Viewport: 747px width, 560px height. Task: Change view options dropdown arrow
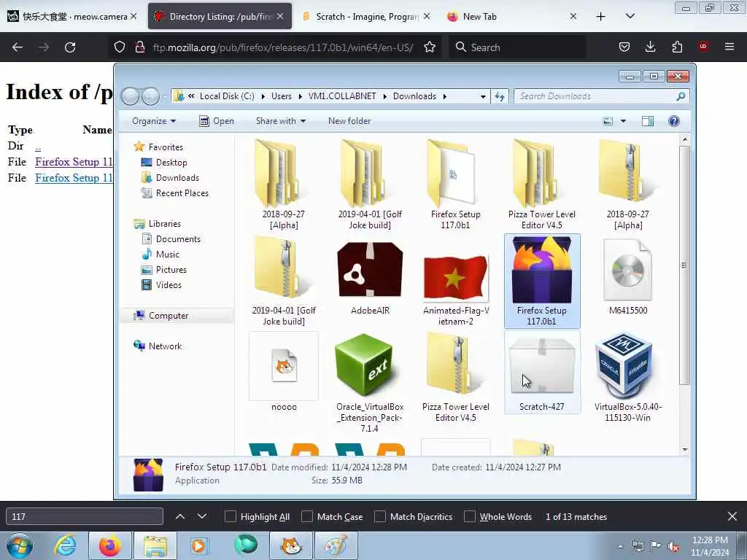tap(623, 121)
